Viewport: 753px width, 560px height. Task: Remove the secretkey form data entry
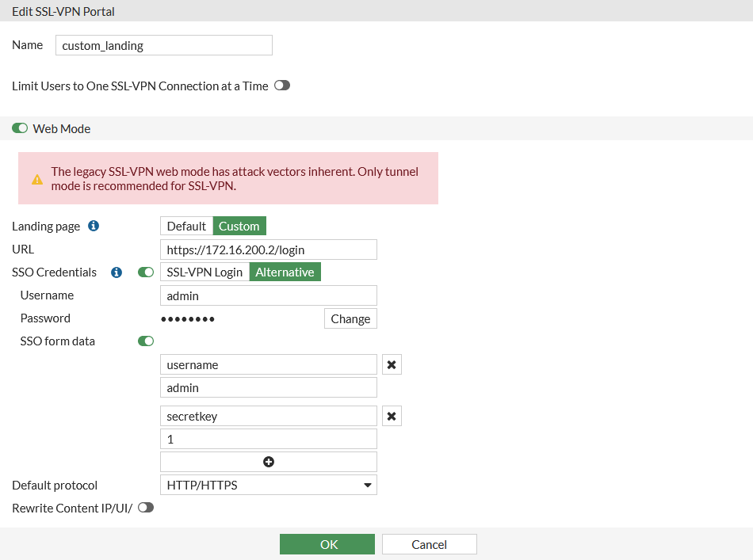coord(391,415)
